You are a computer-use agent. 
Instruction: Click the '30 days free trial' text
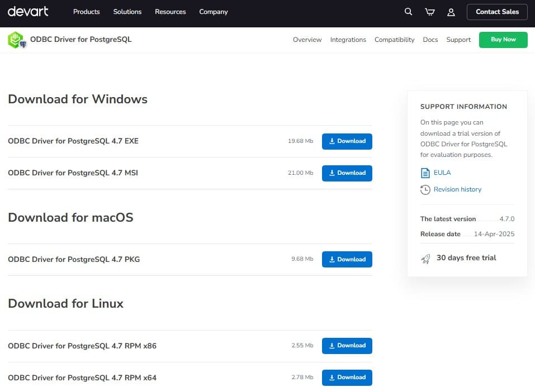point(466,257)
